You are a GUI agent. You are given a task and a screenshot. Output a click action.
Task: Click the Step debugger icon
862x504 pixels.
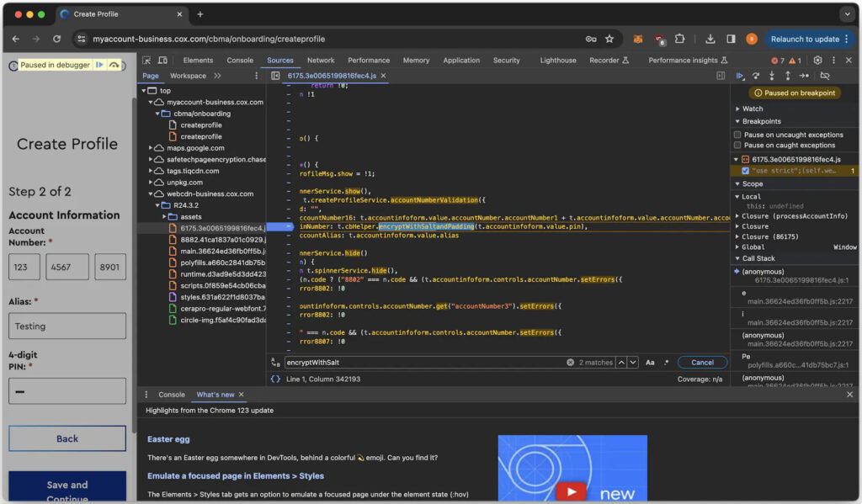tap(804, 76)
